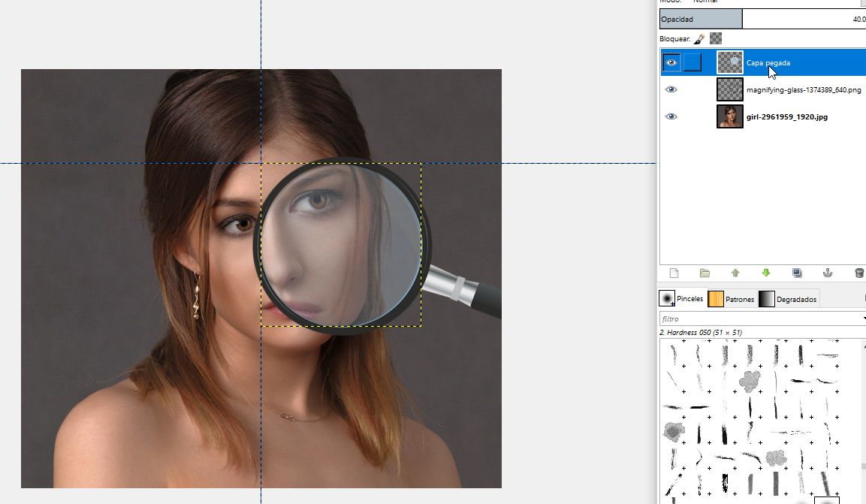Image resolution: width=866 pixels, height=504 pixels.
Task: Click the girl-2961959_1920.jpg layer thumbnail
Action: 729,116
